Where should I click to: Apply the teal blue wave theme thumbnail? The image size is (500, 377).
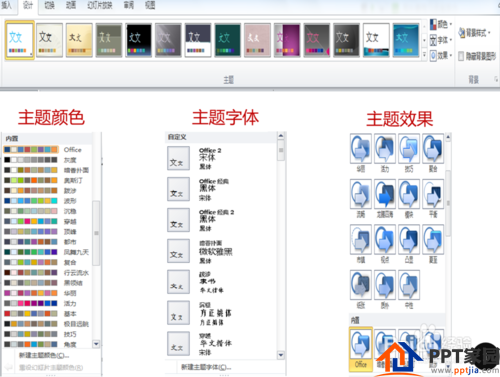click(406, 40)
